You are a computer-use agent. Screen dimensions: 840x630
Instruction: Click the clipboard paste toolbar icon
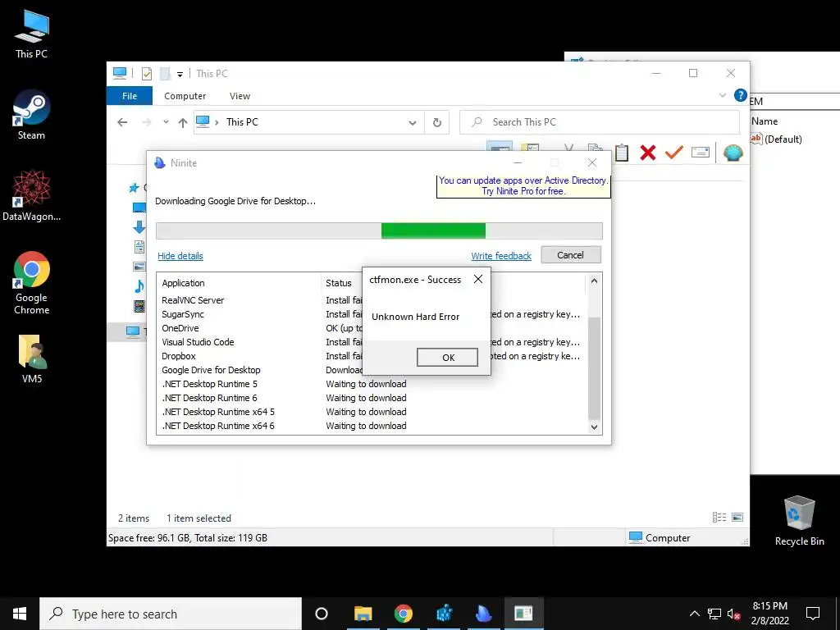(622, 153)
